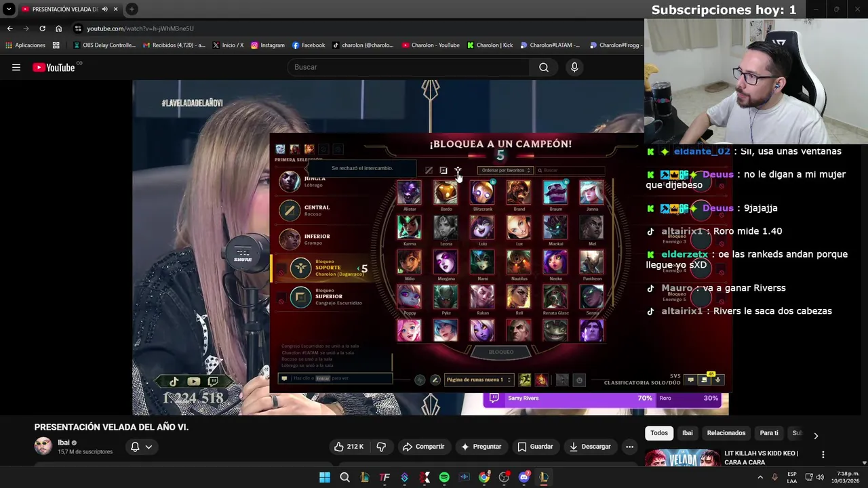Choose Rakan champion portrait
Viewport: 868px width, 488px height.
(x=482, y=297)
